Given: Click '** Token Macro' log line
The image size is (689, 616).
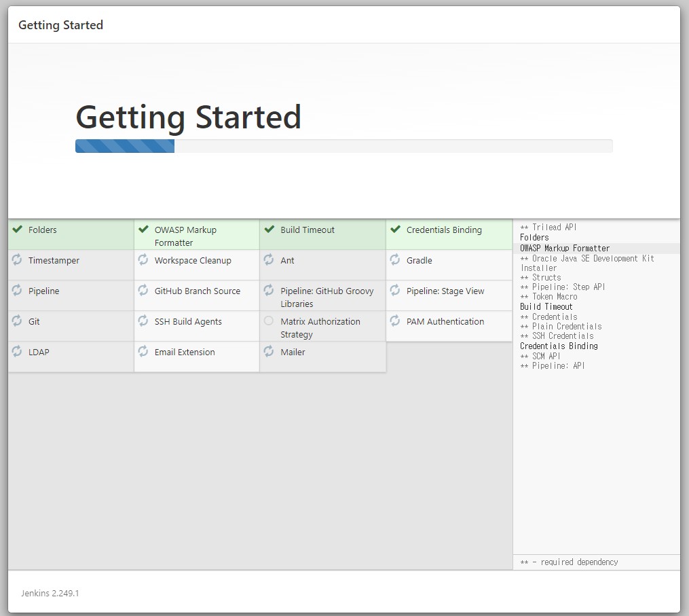Looking at the screenshot, I should click(548, 297).
